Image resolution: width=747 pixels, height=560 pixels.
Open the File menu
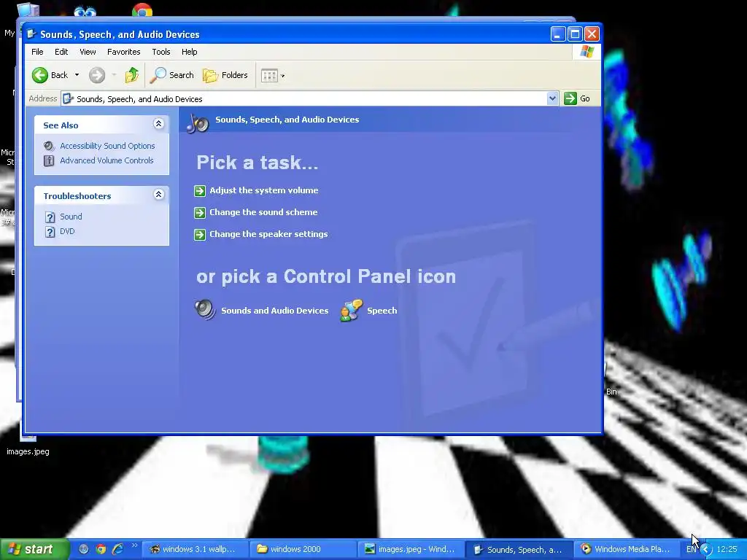point(37,52)
